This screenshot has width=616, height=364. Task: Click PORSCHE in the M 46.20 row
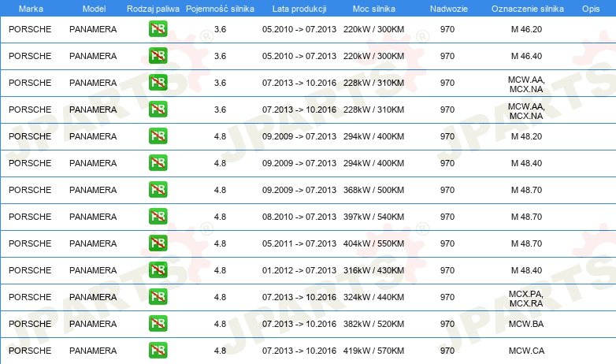[x=30, y=29]
